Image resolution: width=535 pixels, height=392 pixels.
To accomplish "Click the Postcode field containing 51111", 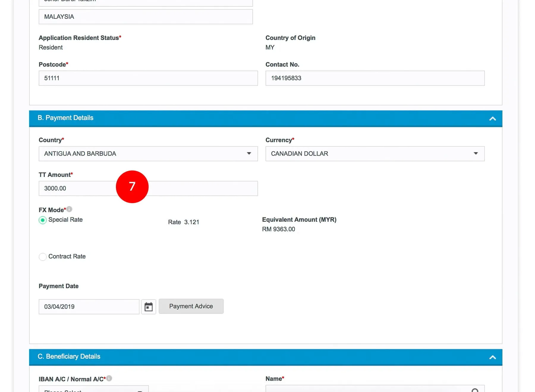I will [x=148, y=78].
